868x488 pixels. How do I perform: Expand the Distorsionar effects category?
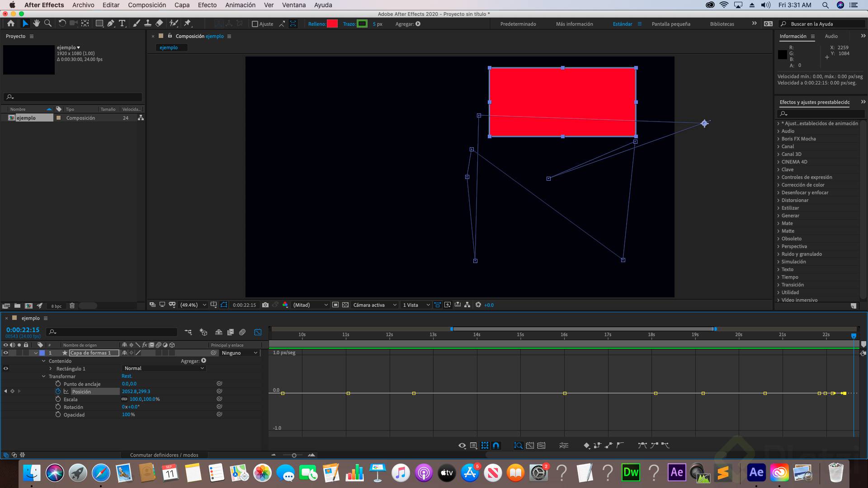(778, 200)
